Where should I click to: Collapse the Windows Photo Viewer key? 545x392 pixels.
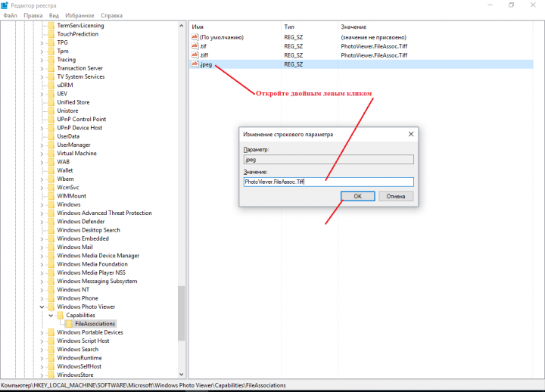coord(42,306)
